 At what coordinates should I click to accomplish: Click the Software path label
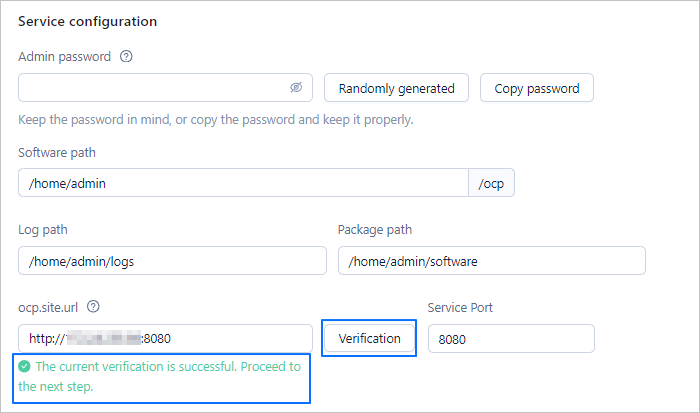pos(57,152)
